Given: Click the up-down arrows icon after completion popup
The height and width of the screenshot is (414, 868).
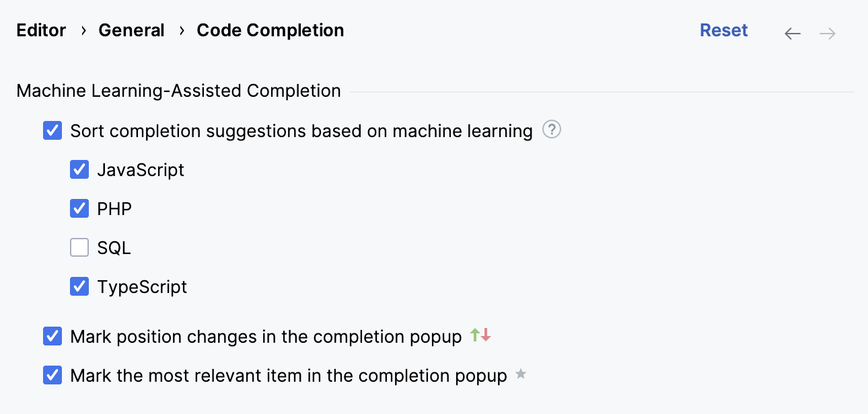Looking at the screenshot, I should click(480, 335).
